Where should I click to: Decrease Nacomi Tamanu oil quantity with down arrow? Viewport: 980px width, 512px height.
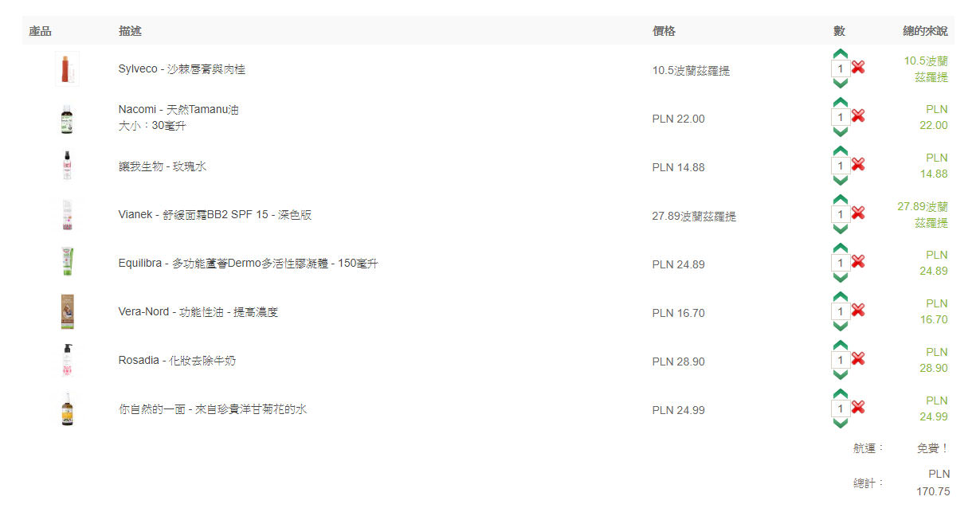841,132
